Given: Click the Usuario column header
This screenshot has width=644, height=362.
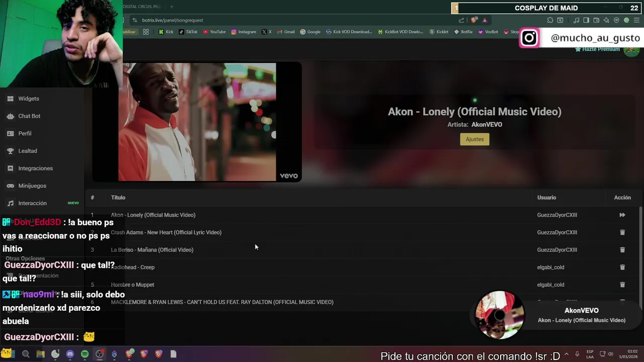Looking at the screenshot, I should coord(546,198).
